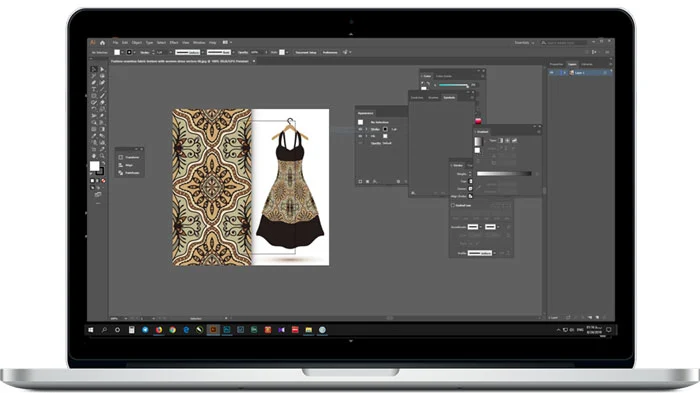Open the Essentials workspace switcher
700x393 pixels.
524,42
